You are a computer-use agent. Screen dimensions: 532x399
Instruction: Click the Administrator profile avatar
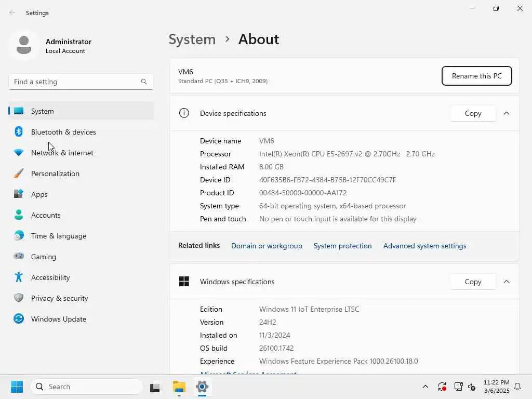24,46
